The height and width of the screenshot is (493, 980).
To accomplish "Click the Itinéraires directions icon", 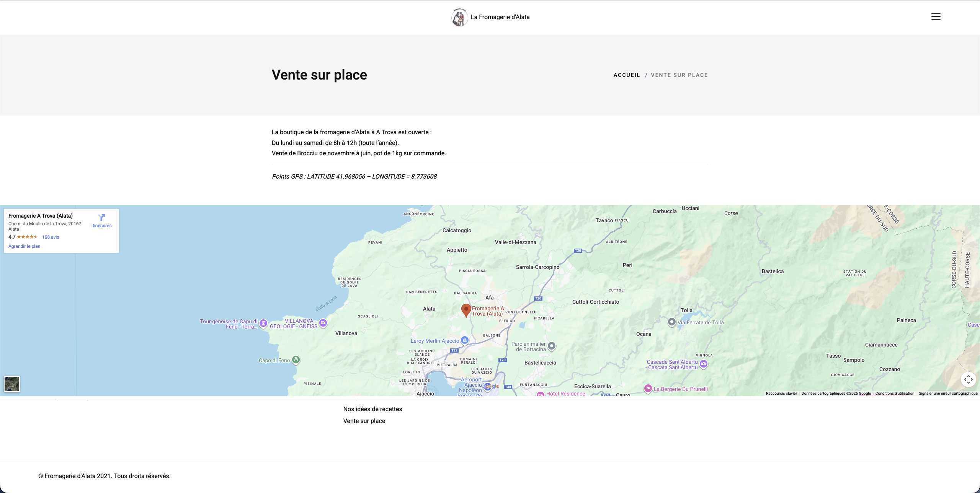I will (x=101, y=218).
